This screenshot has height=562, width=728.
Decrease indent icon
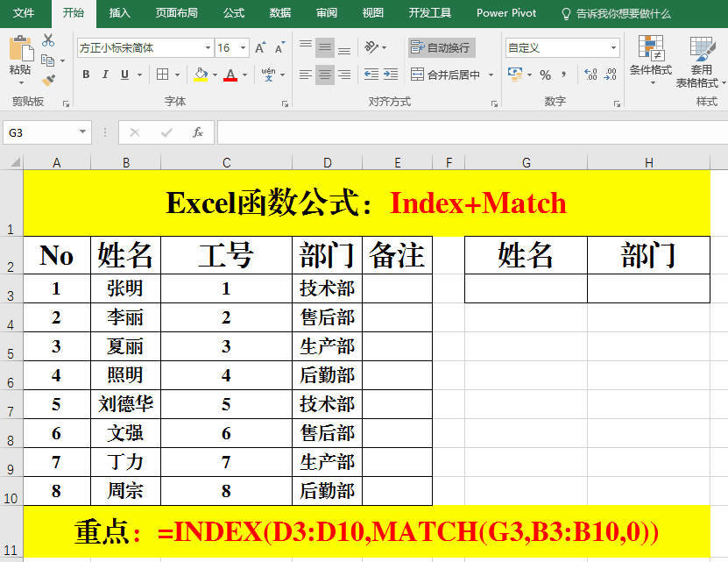pyautogui.click(x=371, y=75)
